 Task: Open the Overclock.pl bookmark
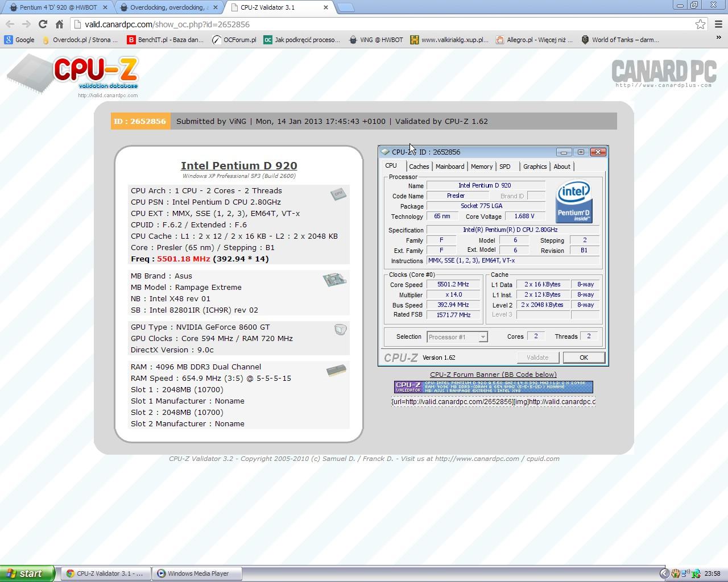pos(79,40)
